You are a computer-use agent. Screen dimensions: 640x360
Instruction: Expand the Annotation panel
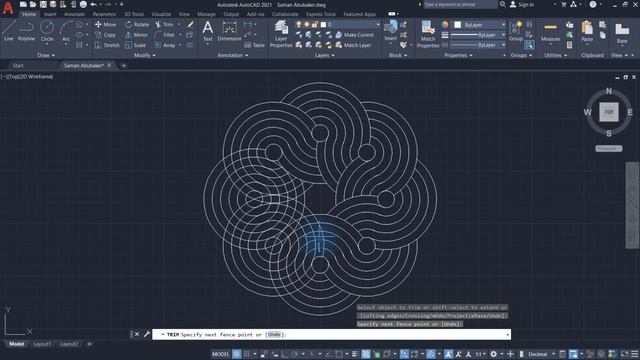[233, 55]
